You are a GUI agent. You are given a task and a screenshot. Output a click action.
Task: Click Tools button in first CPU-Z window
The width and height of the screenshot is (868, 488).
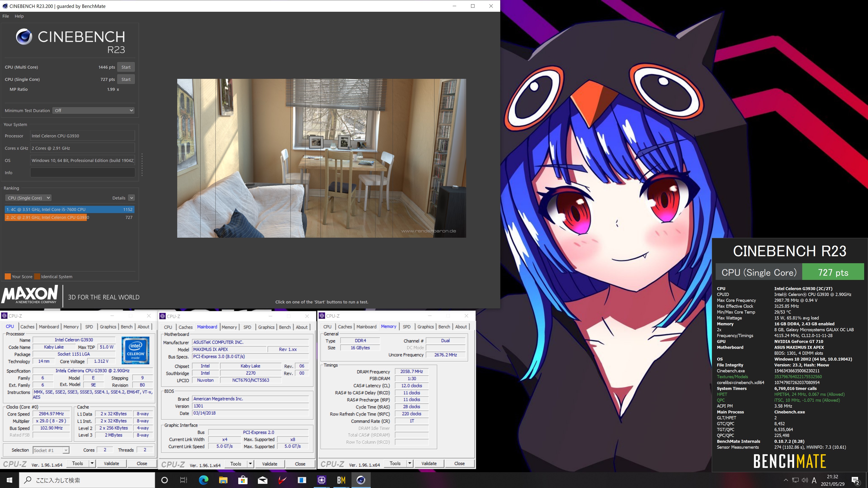[x=78, y=463]
